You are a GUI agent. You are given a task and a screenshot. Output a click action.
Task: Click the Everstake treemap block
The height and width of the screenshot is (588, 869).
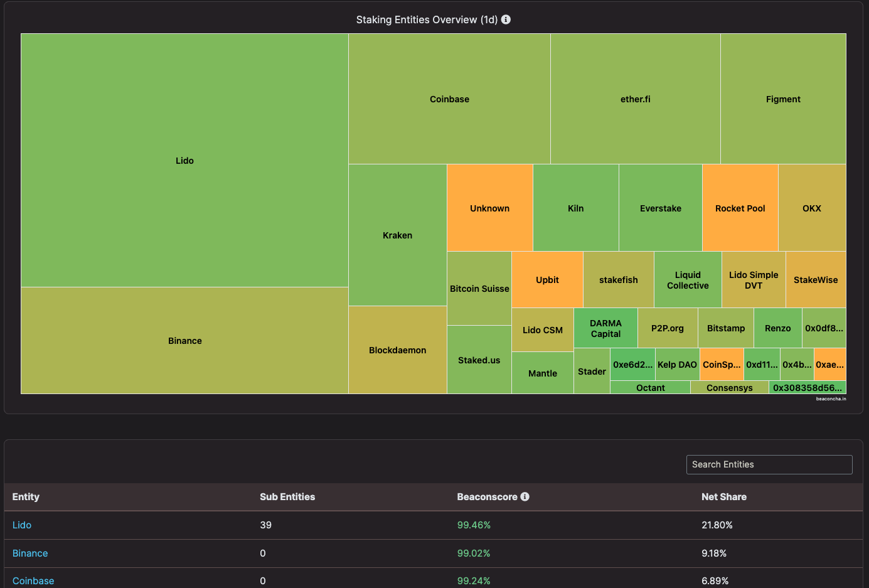(x=661, y=208)
